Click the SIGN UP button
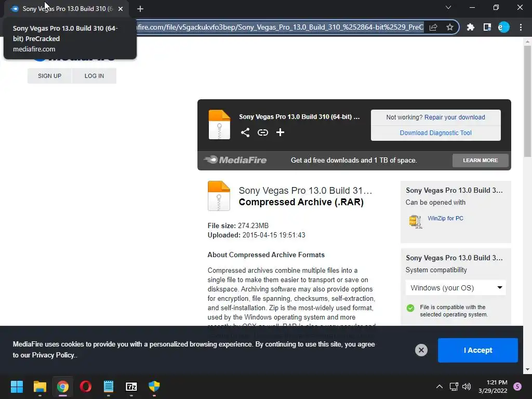 [x=49, y=76]
